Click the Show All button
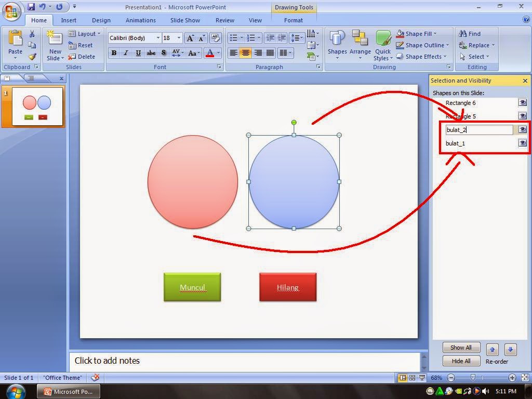This screenshot has width=532, height=399. [x=461, y=348]
